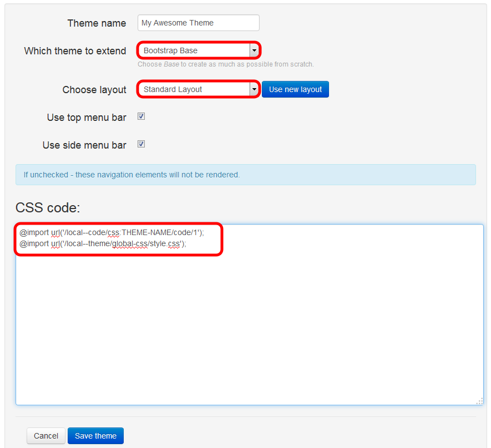Viewport: 491px width, 448px height.
Task: Click the Which theme to extend label
Action: [75, 51]
